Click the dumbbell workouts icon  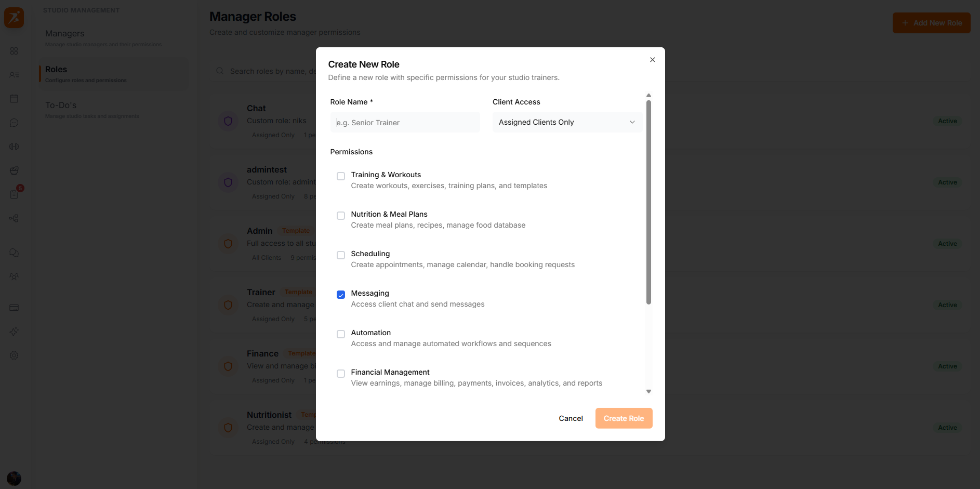(x=14, y=147)
